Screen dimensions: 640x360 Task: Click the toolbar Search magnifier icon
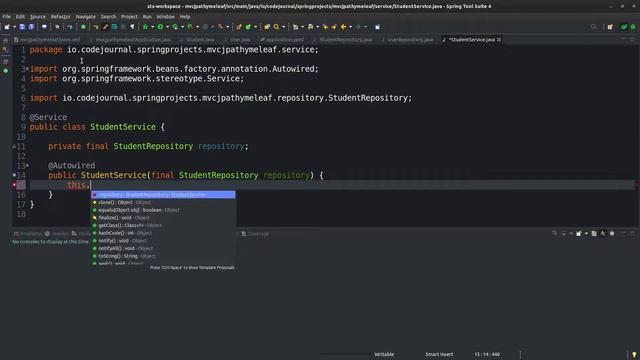tap(276, 27)
